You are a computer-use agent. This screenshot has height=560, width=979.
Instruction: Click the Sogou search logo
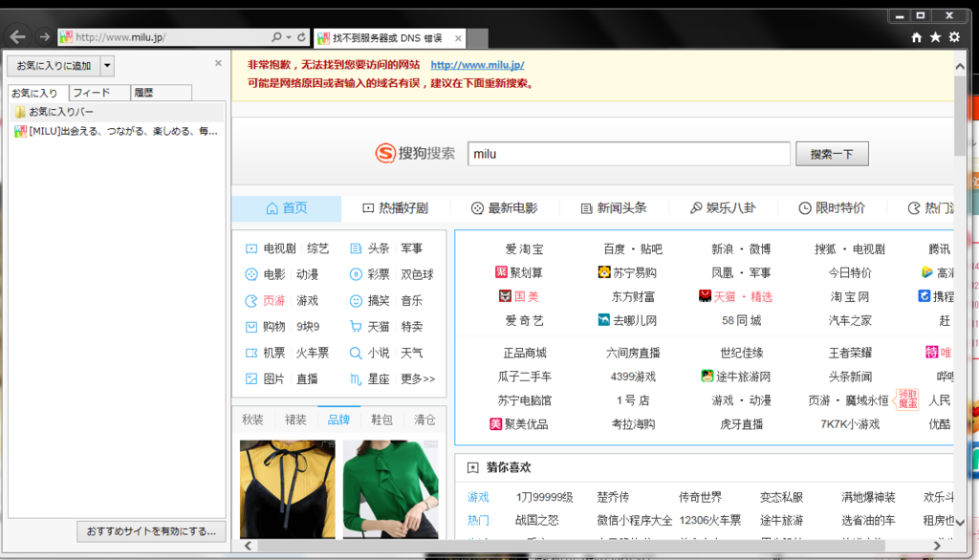tap(415, 154)
